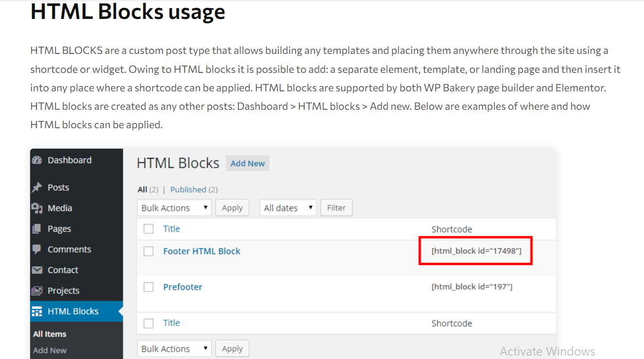The image size is (644, 359).
Task: Open the Footer HTML Block title link
Action: point(202,251)
